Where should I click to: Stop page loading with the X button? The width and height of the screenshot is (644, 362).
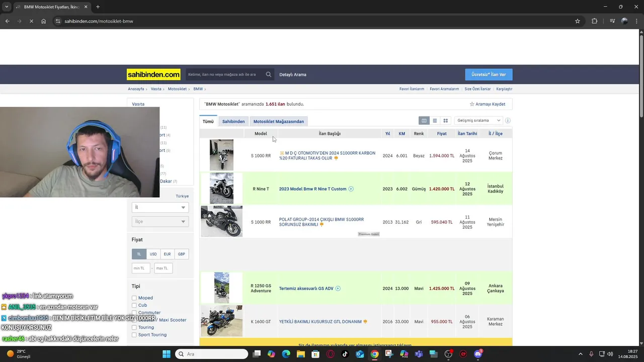point(31,21)
